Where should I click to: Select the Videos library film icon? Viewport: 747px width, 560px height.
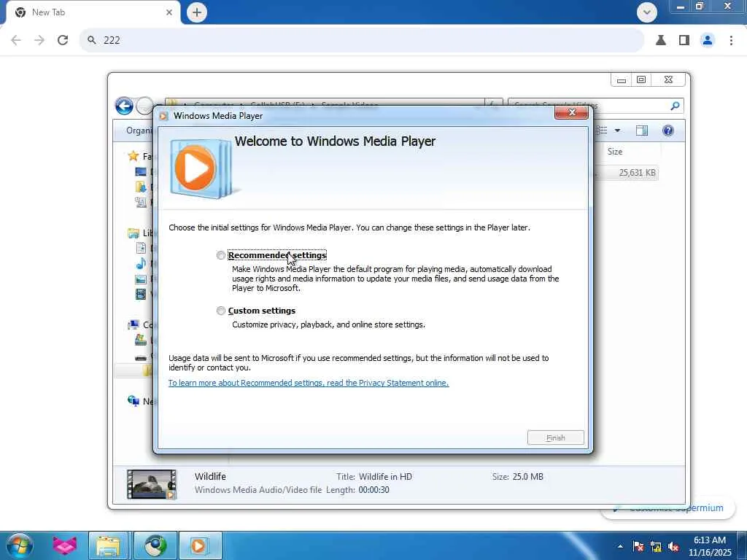(x=141, y=294)
